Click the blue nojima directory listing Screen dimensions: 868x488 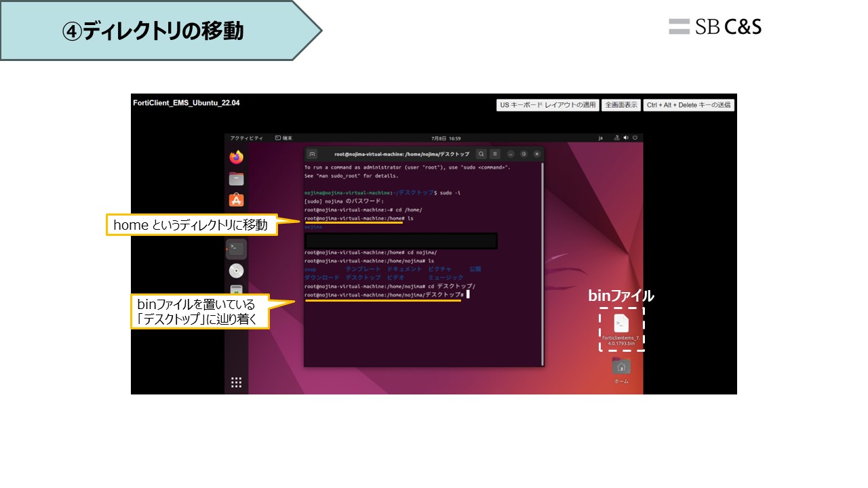[x=313, y=228]
